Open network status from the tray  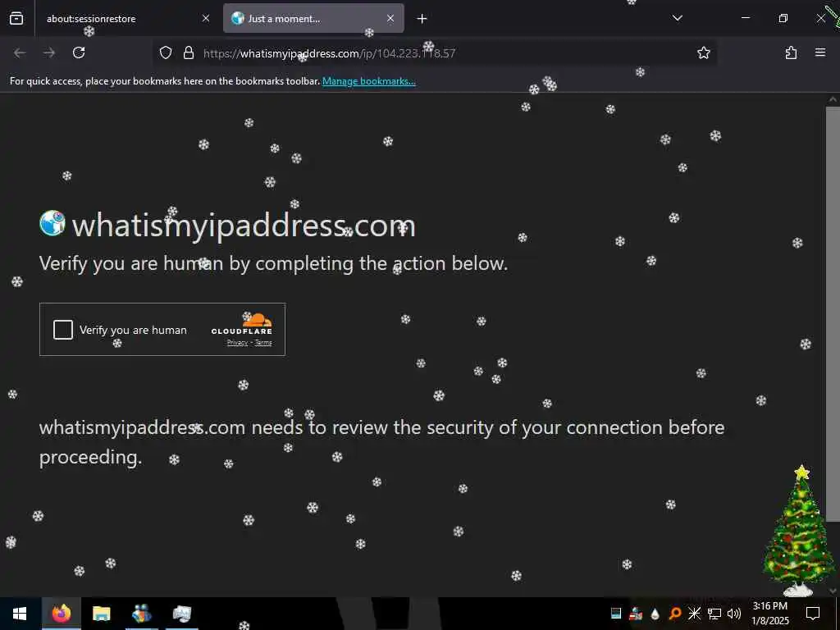[714, 614]
